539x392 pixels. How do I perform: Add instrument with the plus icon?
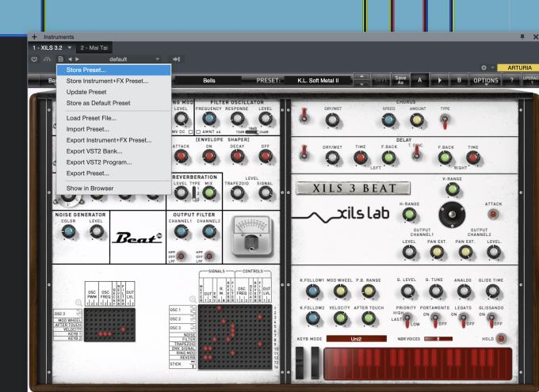34,36
